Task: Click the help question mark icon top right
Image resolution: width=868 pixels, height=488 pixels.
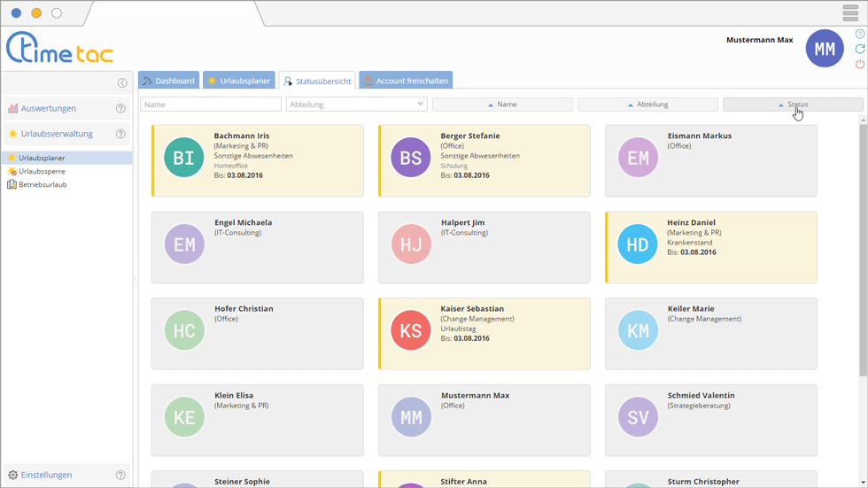Action: coord(859,34)
